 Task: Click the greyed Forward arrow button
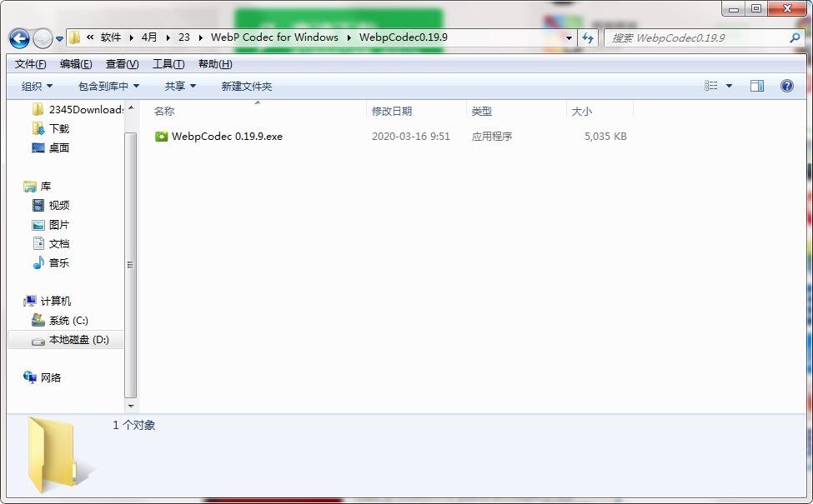[x=43, y=38]
